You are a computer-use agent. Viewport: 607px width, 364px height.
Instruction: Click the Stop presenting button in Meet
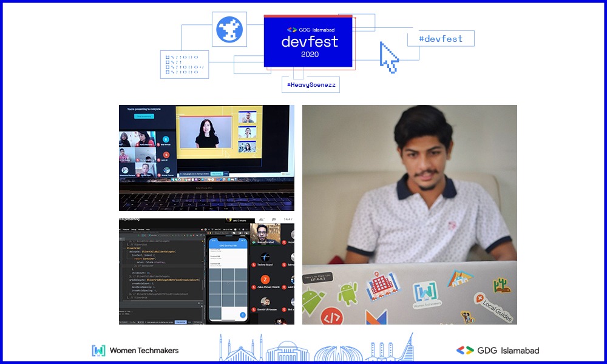pyautogui.click(x=144, y=116)
